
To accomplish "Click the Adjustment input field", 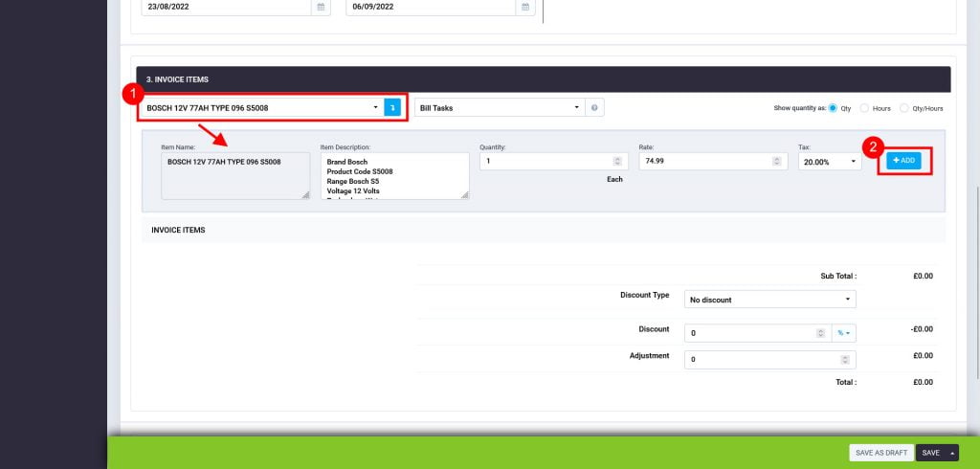I will [x=770, y=360].
